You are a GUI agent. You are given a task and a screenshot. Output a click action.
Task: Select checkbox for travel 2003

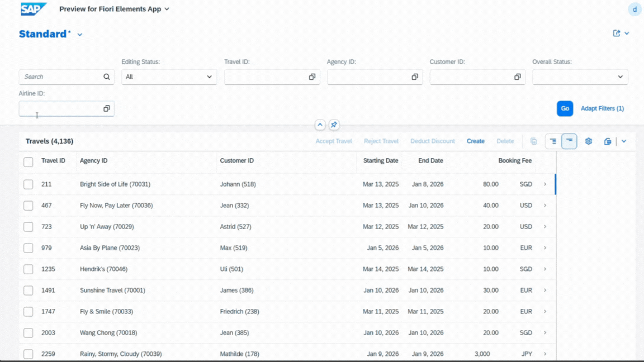pyautogui.click(x=29, y=333)
